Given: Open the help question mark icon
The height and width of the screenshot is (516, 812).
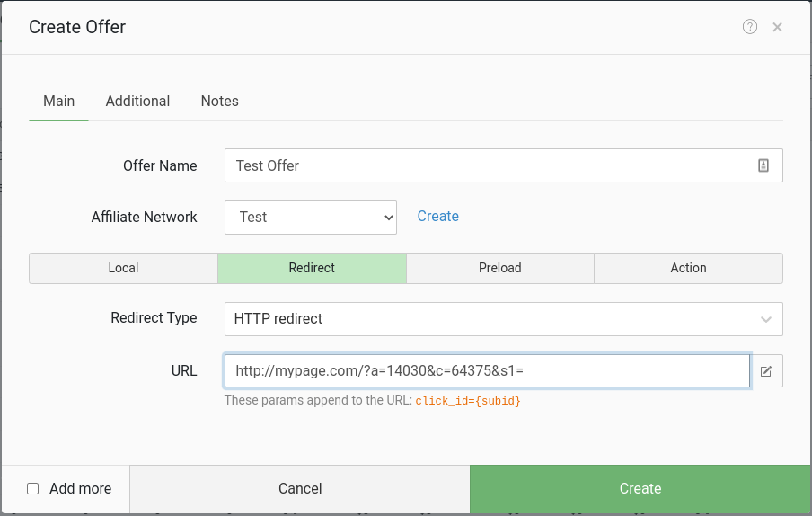Looking at the screenshot, I should click(x=750, y=27).
